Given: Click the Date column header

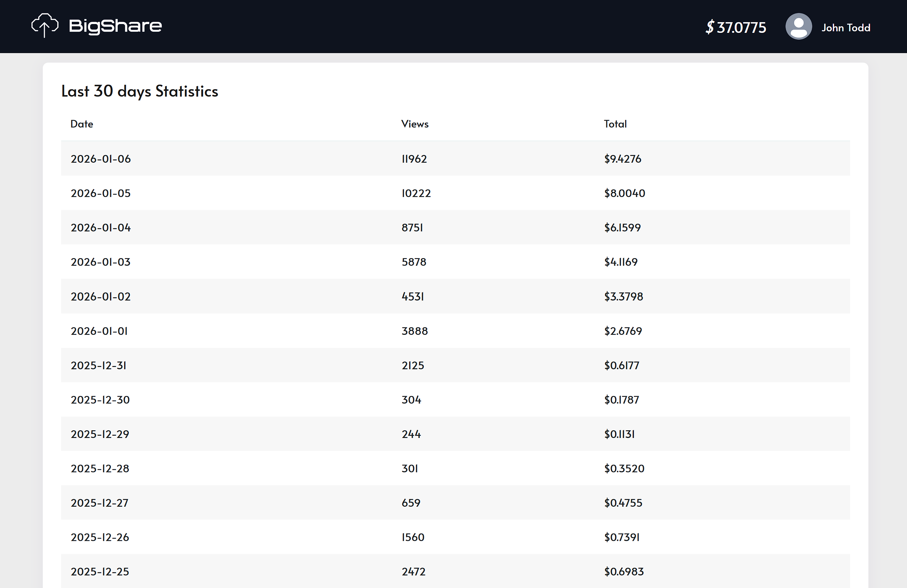Looking at the screenshot, I should pyautogui.click(x=82, y=124).
